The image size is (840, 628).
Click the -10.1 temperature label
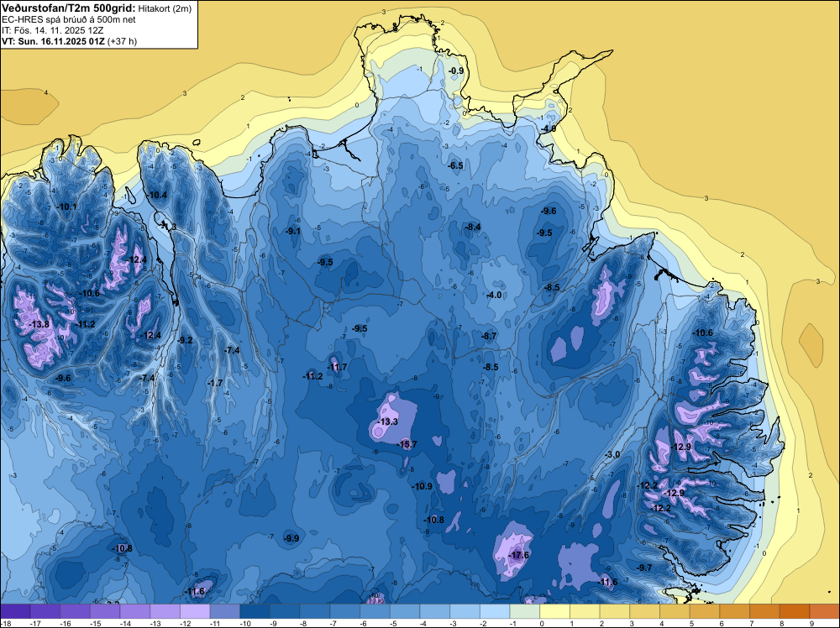pos(67,207)
